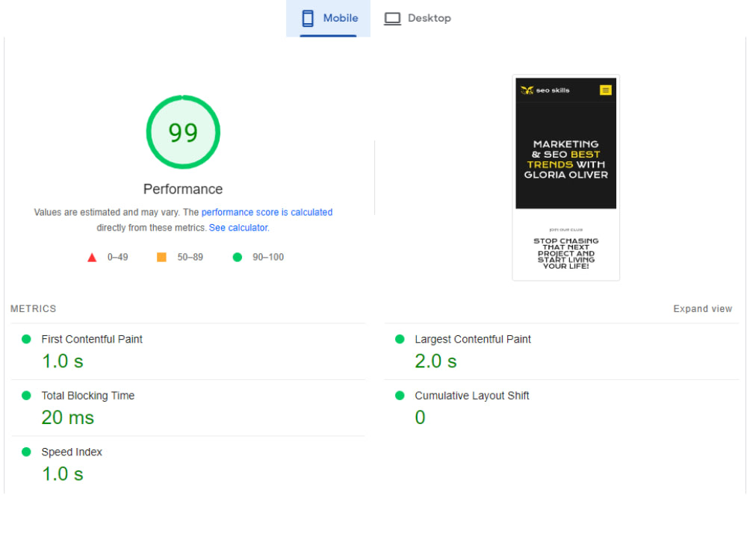Click the orange square 50–89 legend icon
Screen dimensions: 747x560
[161, 257]
